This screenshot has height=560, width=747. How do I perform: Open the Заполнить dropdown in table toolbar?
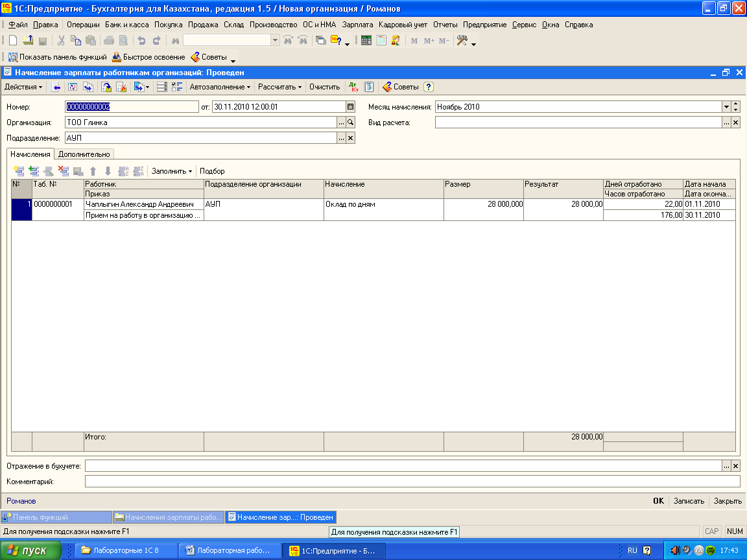pos(171,171)
